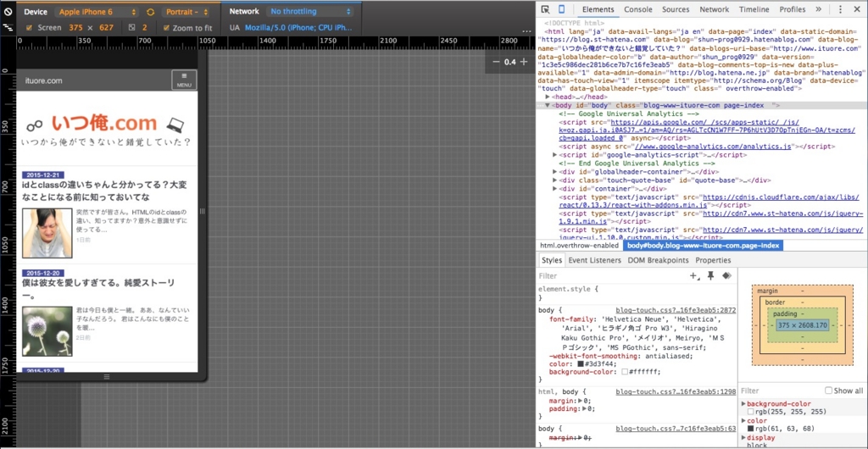This screenshot has width=868, height=449.
Task: Click the right-edge resize handle of the emulated device
Action: click(202, 211)
